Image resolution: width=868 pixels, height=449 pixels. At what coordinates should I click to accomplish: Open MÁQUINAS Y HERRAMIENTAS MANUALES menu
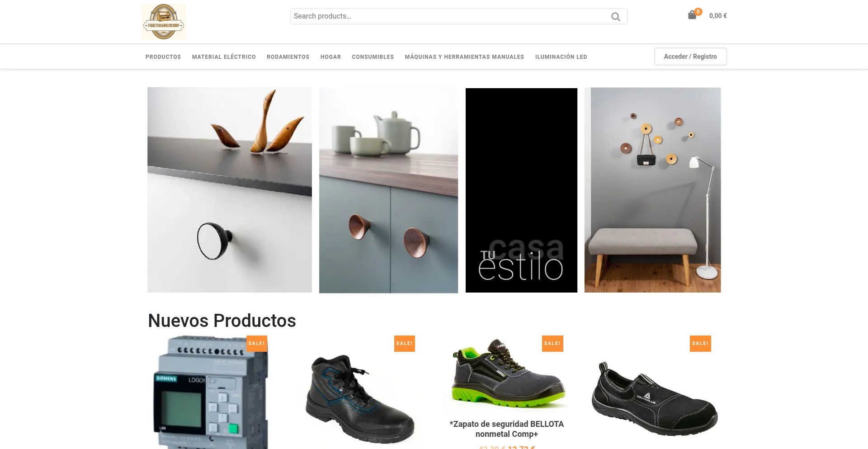tap(464, 57)
